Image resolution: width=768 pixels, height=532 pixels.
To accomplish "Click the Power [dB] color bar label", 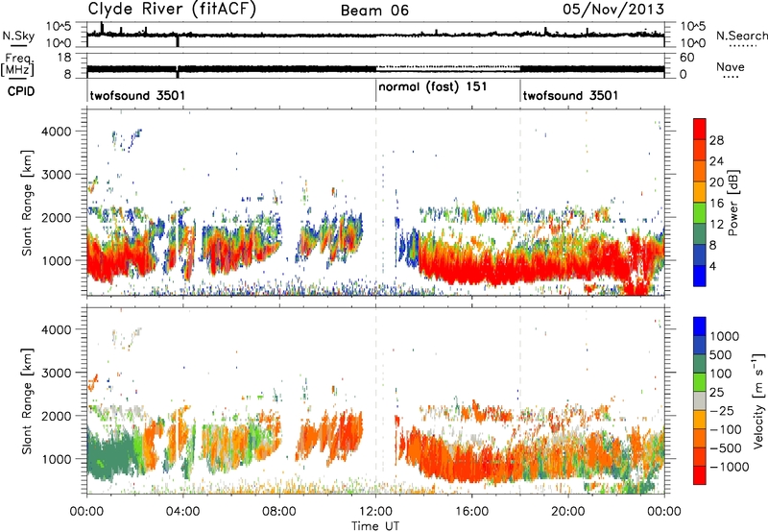I will 732,203.
